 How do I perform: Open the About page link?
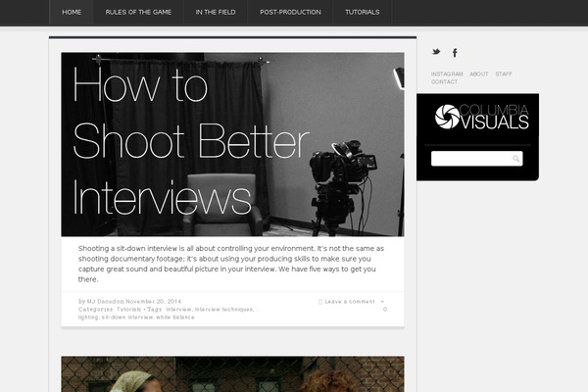click(x=479, y=73)
